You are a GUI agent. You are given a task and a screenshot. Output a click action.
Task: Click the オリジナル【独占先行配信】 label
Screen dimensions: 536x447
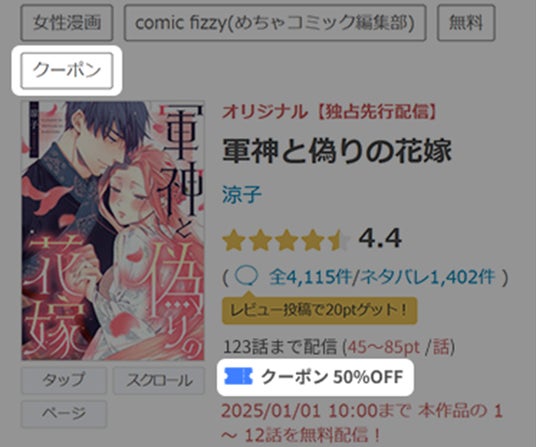(x=330, y=112)
